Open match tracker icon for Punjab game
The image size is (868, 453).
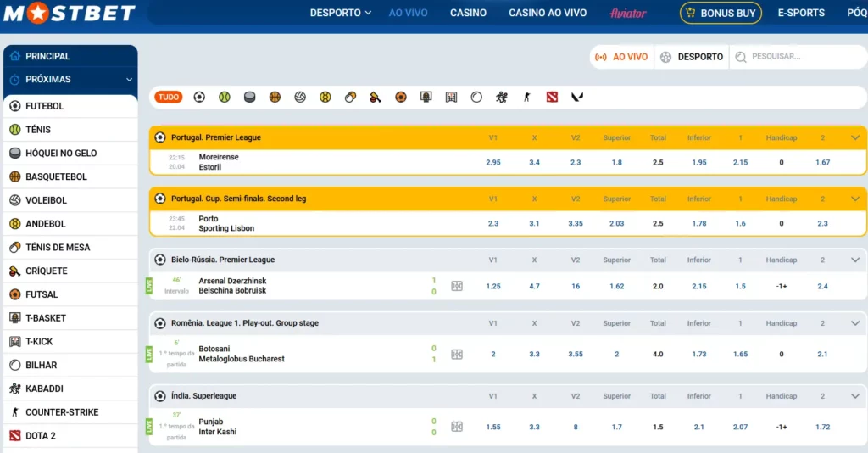pos(457,427)
